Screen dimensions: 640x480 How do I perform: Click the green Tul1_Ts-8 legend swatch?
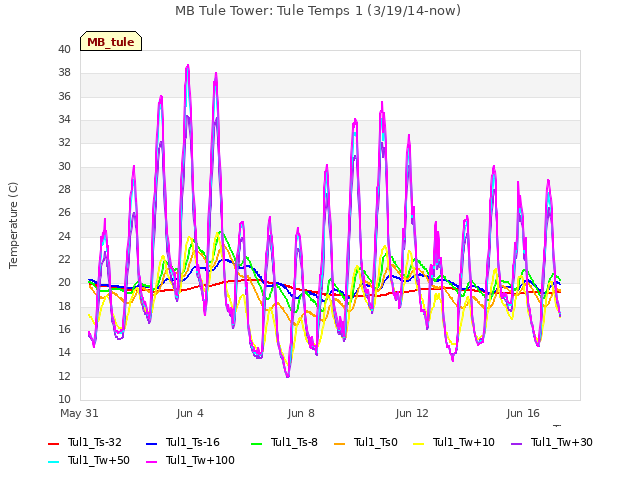click(x=256, y=443)
